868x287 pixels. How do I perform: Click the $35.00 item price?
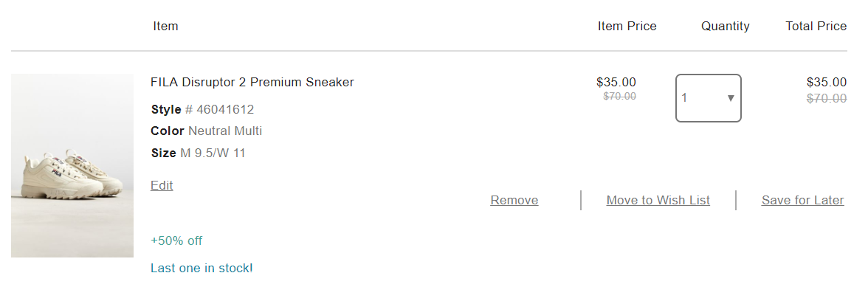tap(616, 83)
